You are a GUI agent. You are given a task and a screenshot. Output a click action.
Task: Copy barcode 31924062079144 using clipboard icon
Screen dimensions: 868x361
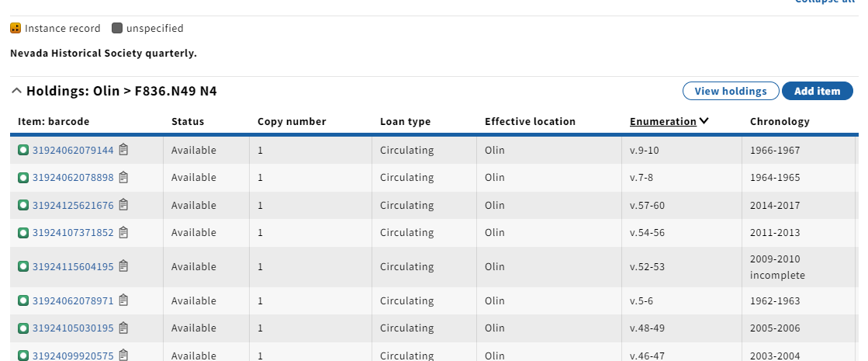click(x=123, y=150)
